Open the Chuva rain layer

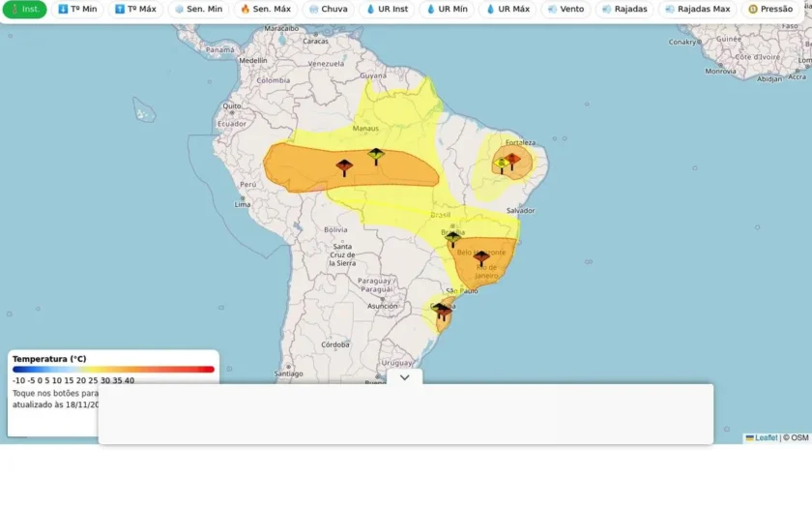(x=329, y=9)
